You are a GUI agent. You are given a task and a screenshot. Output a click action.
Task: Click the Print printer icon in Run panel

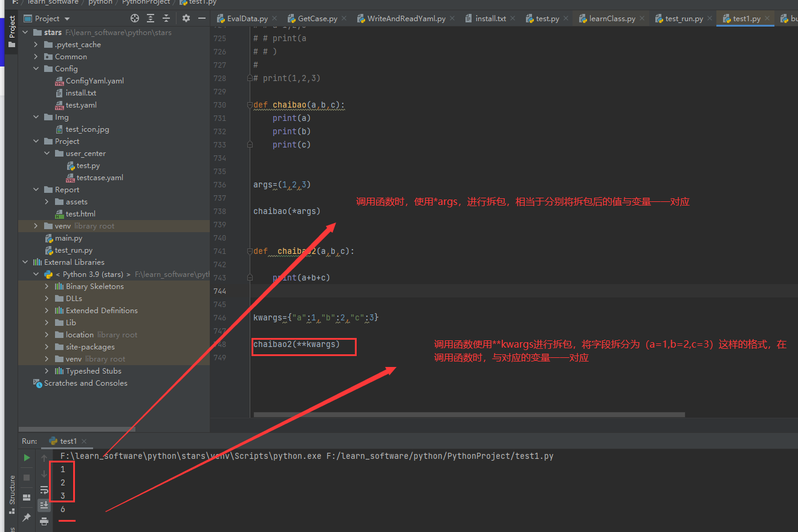coord(44,521)
